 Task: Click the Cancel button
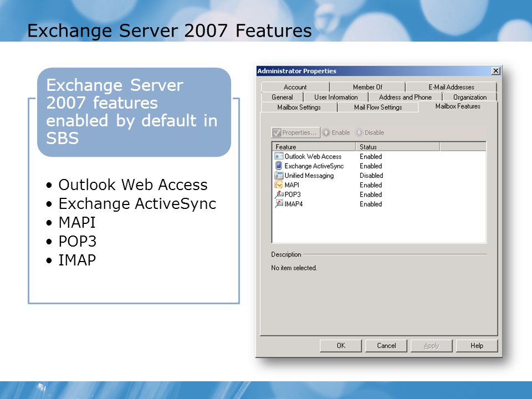point(386,346)
